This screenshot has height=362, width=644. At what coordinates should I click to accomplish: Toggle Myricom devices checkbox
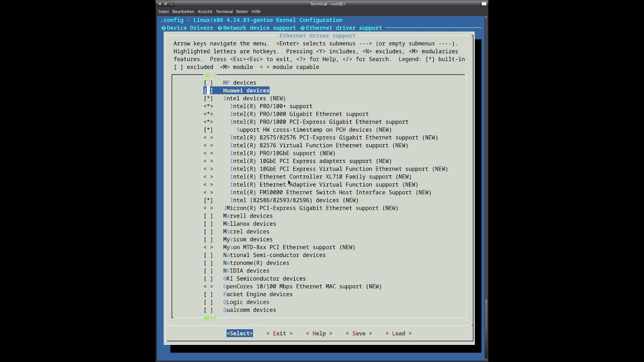click(208, 239)
